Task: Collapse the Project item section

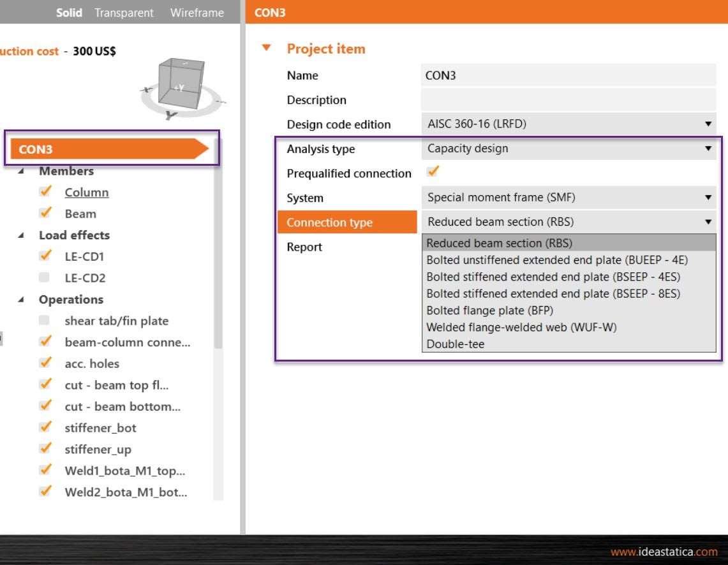Action: [266, 48]
